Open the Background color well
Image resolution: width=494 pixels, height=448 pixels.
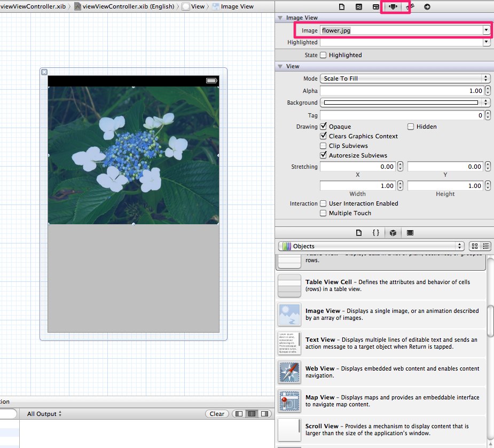[x=401, y=103]
